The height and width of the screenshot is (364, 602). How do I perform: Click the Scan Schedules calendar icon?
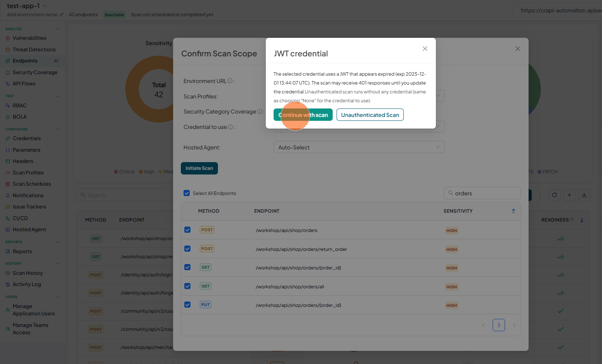[x=8, y=184]
